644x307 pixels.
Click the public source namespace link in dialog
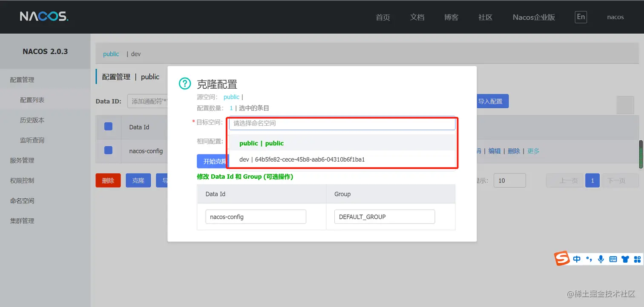pyautogui.click(x=231, y=97)
